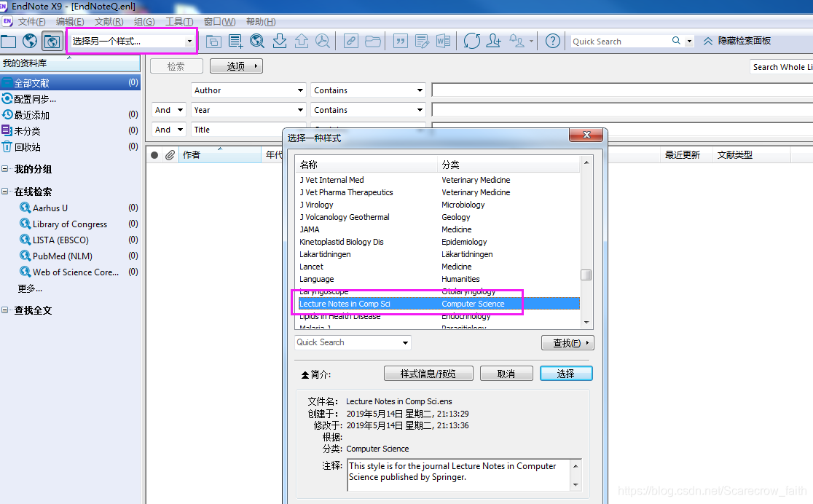Select the online search mode globe icon

click(30, 41)
